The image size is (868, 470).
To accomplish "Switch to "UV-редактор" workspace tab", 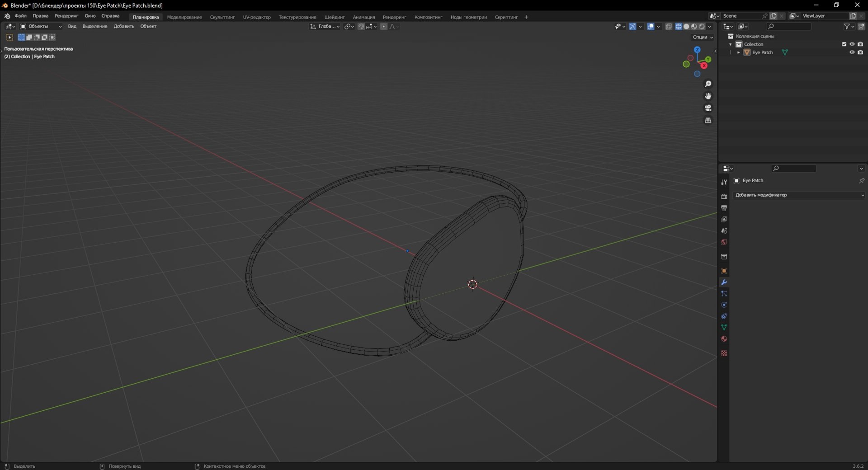I will coord(257,17).
